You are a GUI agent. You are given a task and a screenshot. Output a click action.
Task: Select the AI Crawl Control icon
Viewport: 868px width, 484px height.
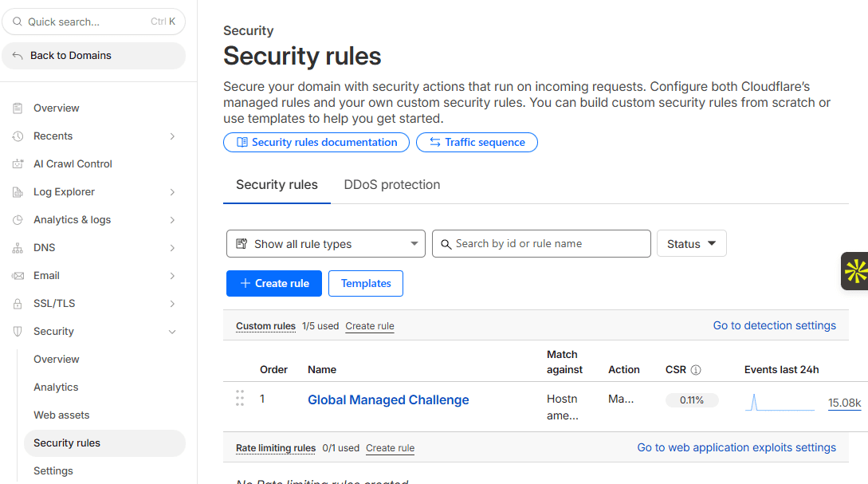pyautogui.click(x=17, y=163)
